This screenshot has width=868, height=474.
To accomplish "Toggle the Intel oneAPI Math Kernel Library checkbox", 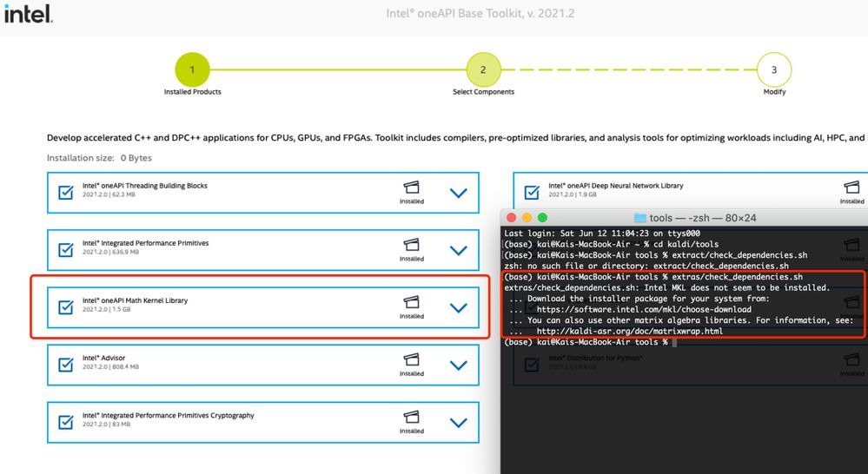I will 66,307.
